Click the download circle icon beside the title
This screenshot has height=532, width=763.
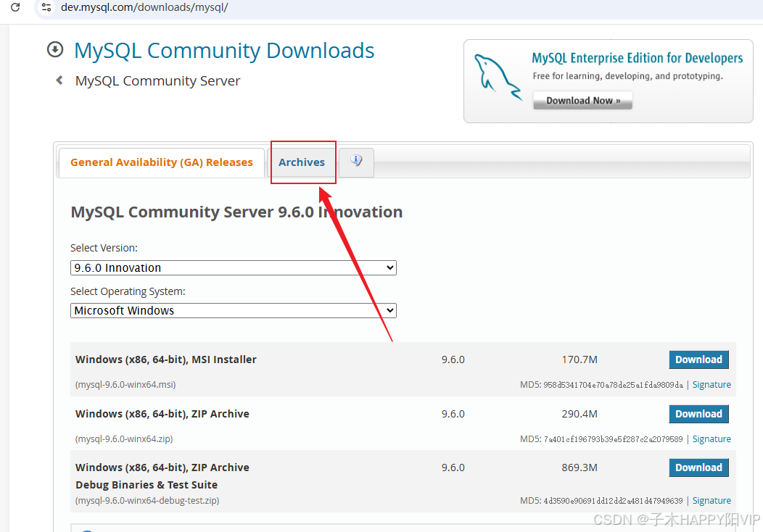coord(55,49)
